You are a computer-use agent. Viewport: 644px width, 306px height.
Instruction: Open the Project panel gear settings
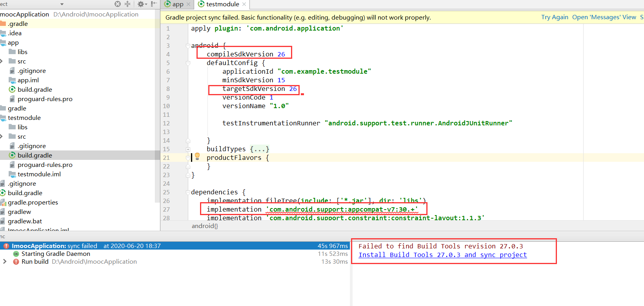tap(142, 4)
